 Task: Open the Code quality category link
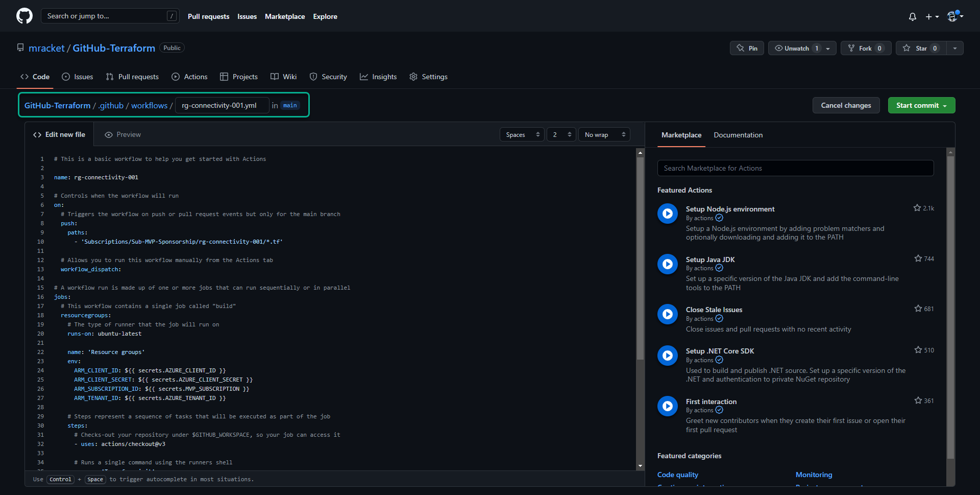click(x=677, y=475)
